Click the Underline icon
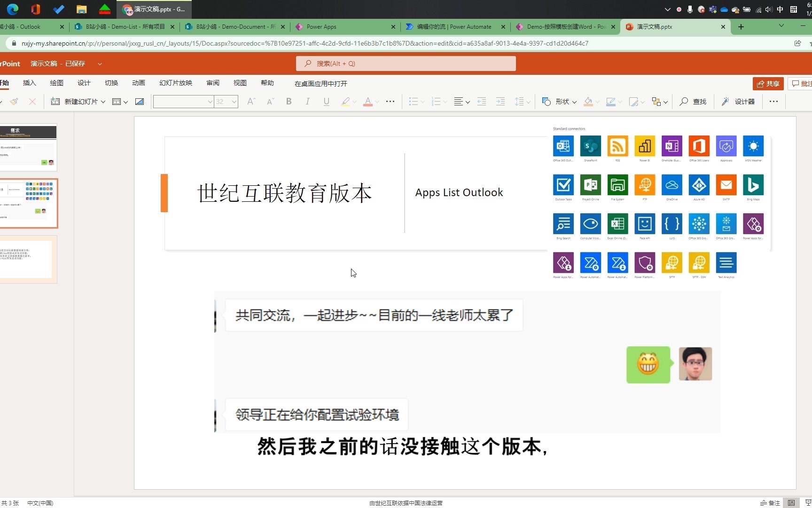 tap(326, 101)
